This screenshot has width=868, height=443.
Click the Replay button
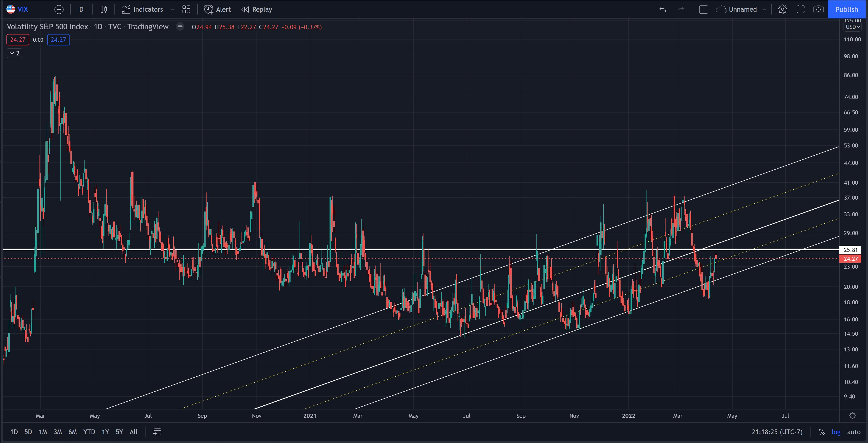pyautogui.click(x=257, y=10)
